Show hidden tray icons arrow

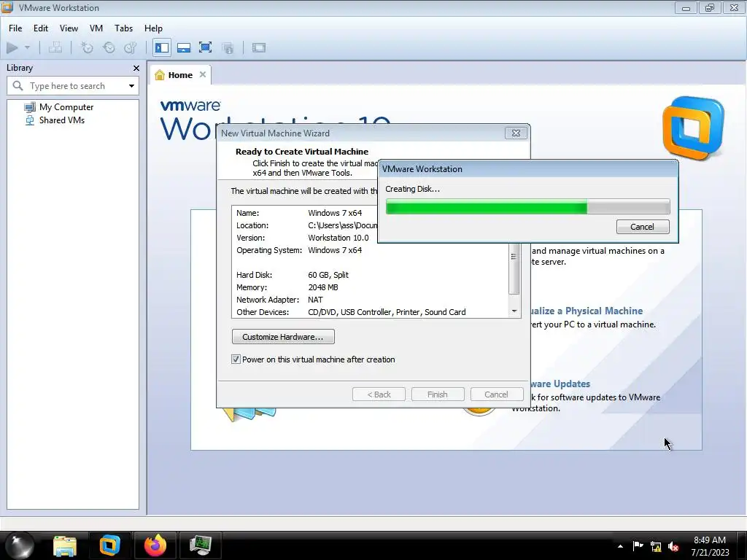point(620,546)
